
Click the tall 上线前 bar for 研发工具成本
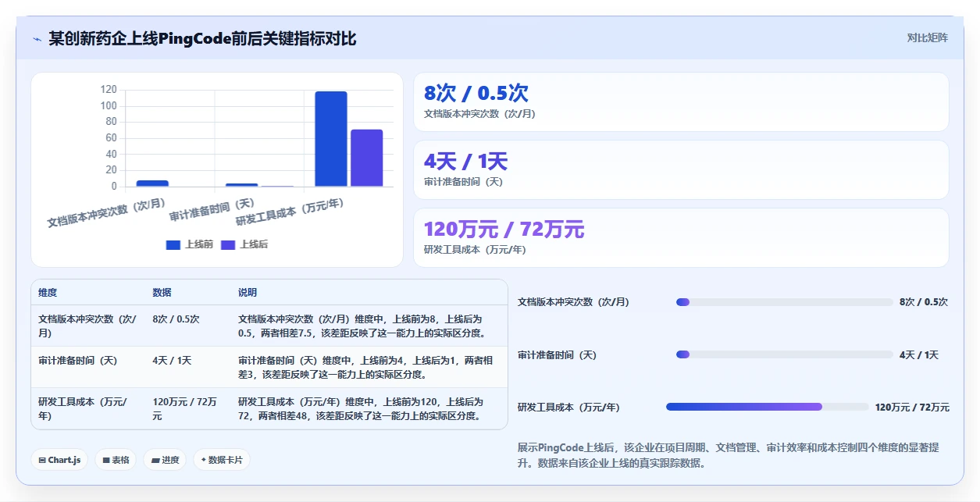[331, 139]
